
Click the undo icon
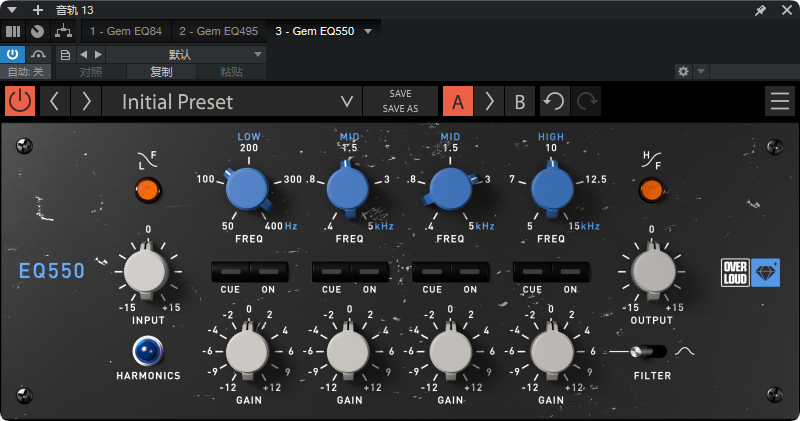click(554, 101)
